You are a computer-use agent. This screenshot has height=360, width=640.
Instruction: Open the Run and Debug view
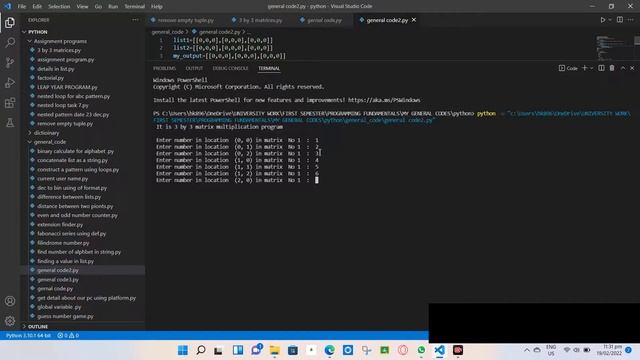point(10,82)
